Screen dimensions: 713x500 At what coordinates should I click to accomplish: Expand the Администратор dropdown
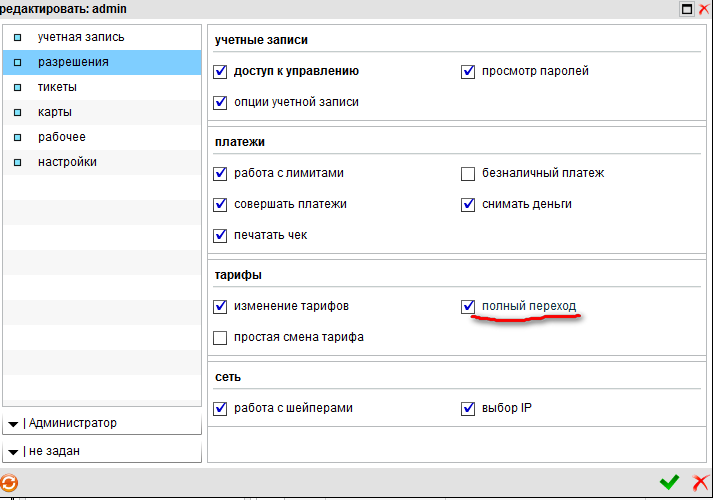(x=13, y=423)
